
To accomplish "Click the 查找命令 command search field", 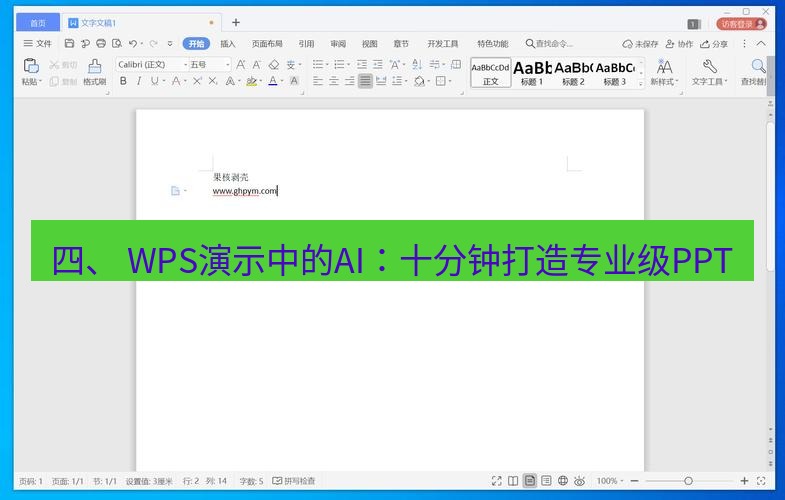I will [549, 44].
